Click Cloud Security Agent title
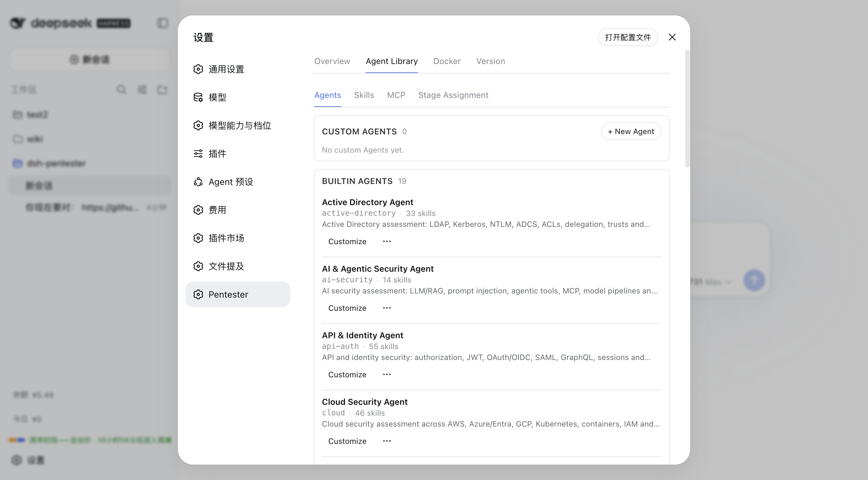This screenshot has width=868, height=480. 364,402
